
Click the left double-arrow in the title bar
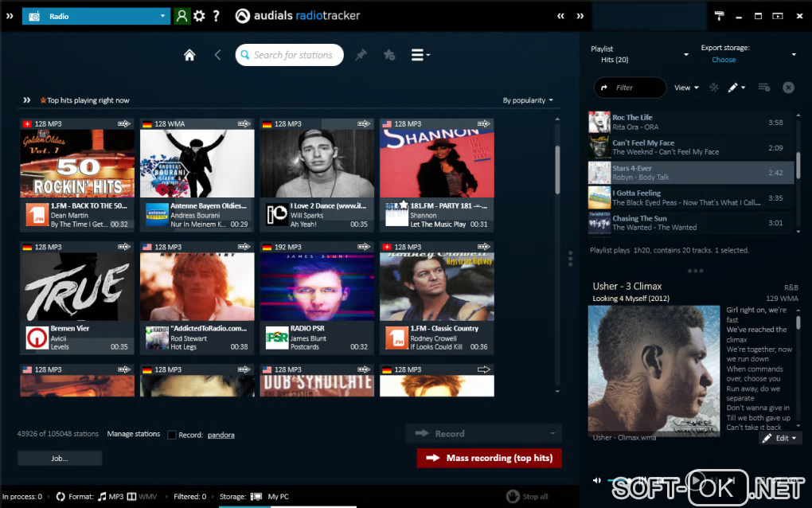coord(560,16)
